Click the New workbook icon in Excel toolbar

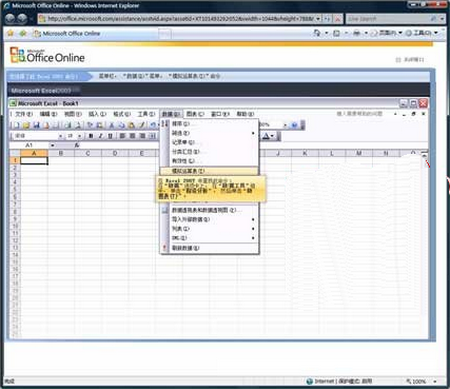coord(16,125)
